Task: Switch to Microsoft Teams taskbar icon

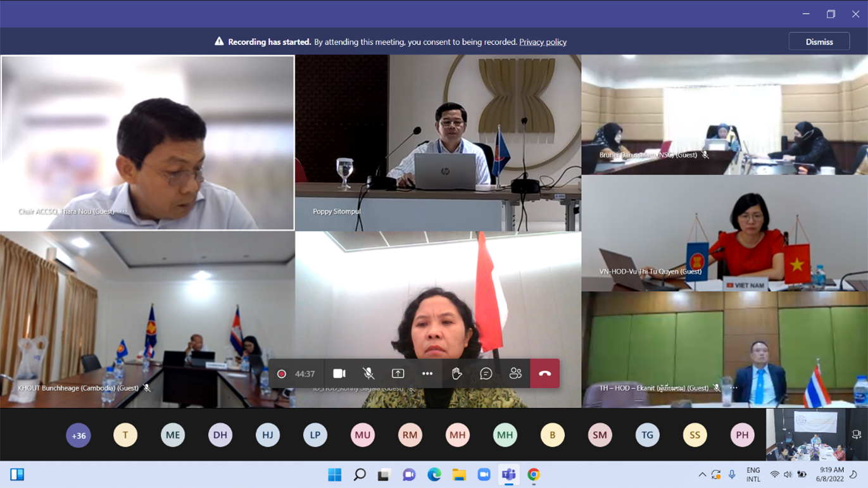Action: tap(509, 475)
